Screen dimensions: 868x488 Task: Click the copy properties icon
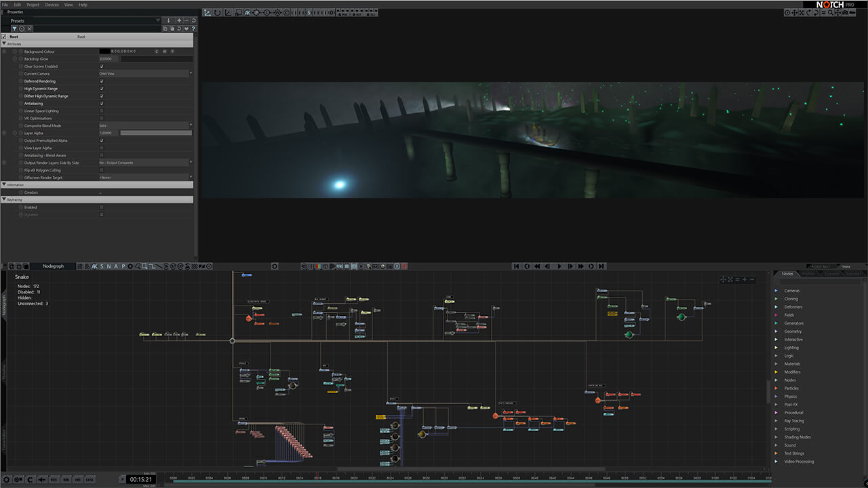coord(165,28)
